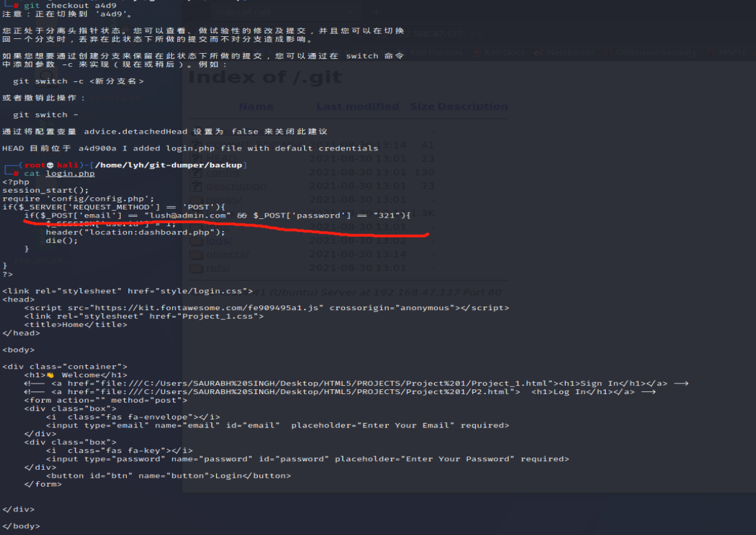Sort listing by Last modified in browser
The image size is (756, 535).
coord(358,106)
